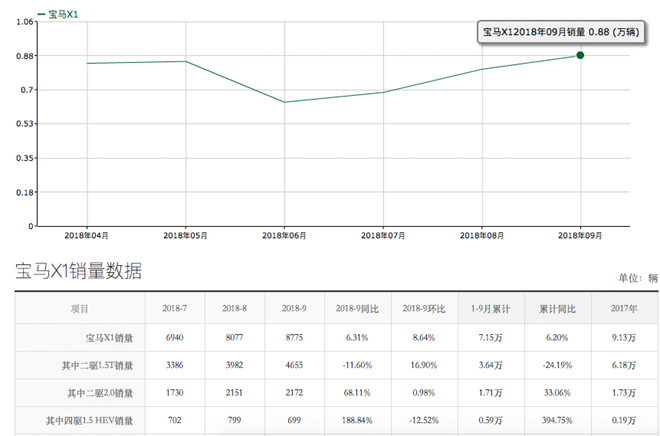The height and width of the screenshot is (436, 660).
Task: Click the 其中二驱2.0销量 row label
Action: [x=100, y=393]
